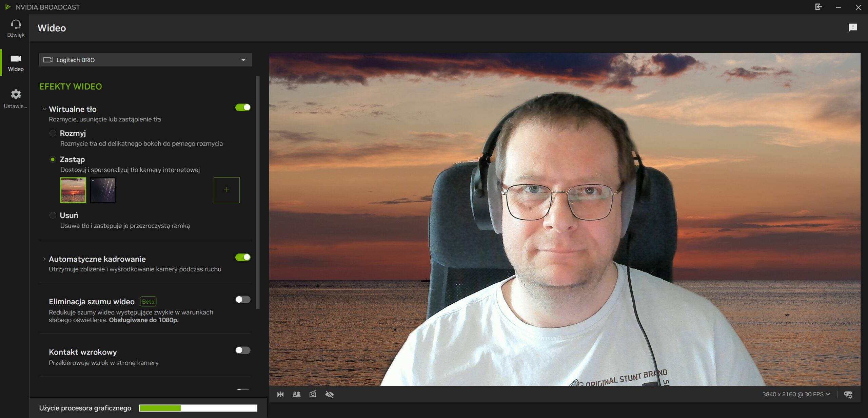Click the feedback icon in header
868x418 pixels.
pyautogui.click(x=853, y=27)
